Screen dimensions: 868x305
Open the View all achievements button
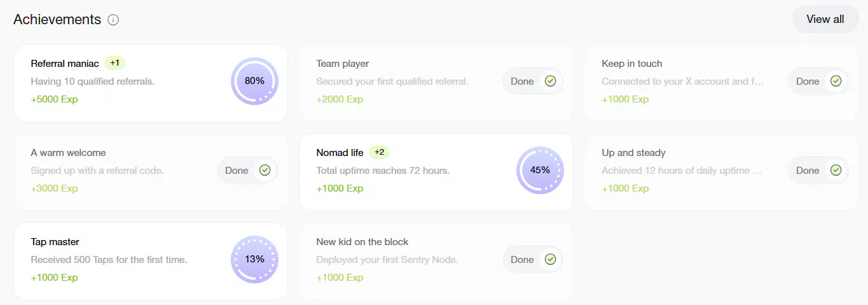pos(825,19)
